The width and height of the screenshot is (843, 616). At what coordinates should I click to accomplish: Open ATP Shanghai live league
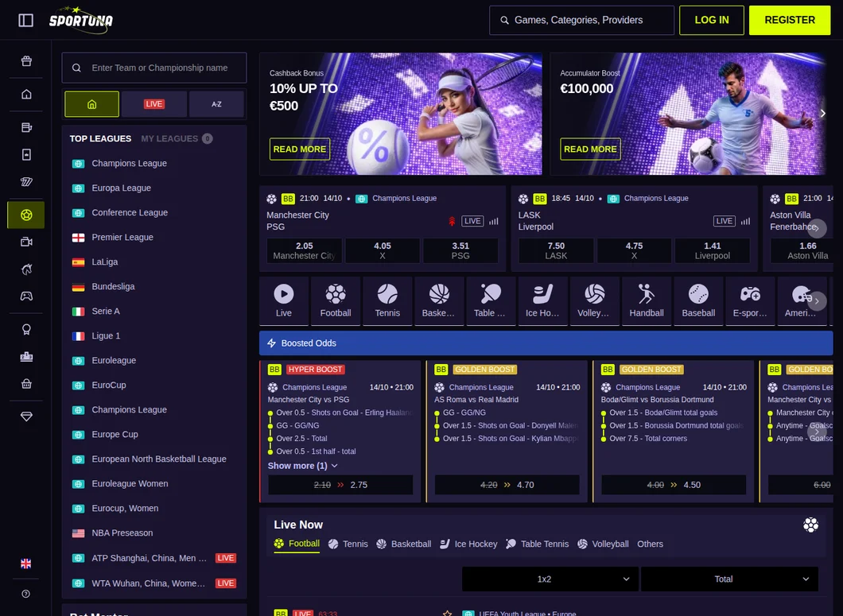click(x=154, y=558)
